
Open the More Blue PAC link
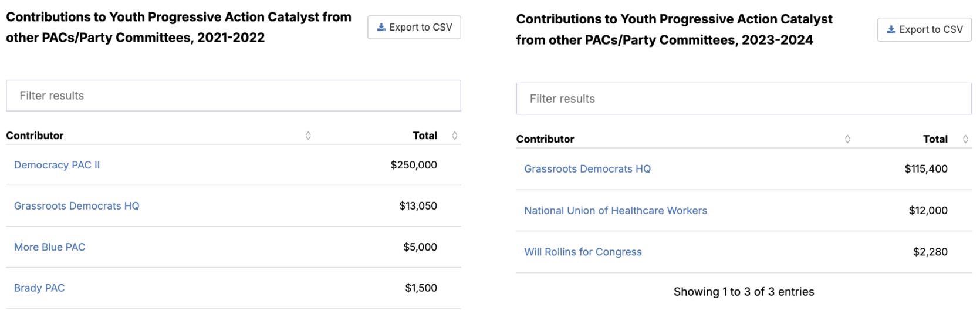pos(50,247)
